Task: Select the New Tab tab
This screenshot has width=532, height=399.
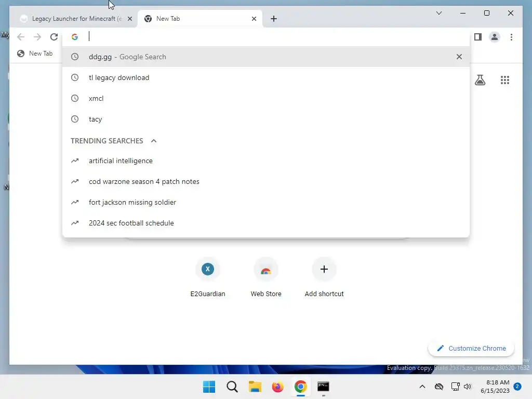Action: coord(199,19)
